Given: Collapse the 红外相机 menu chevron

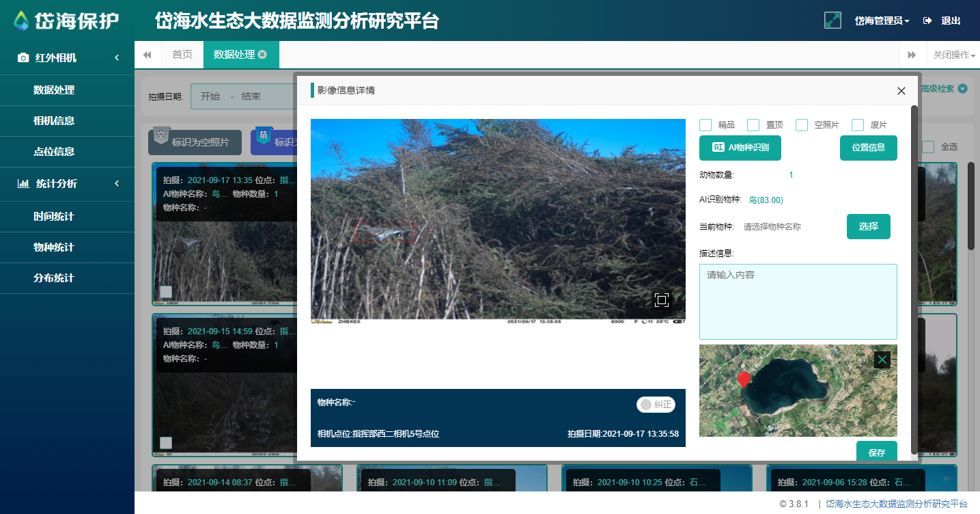Looking at the screenshot, I should [117, 58].
